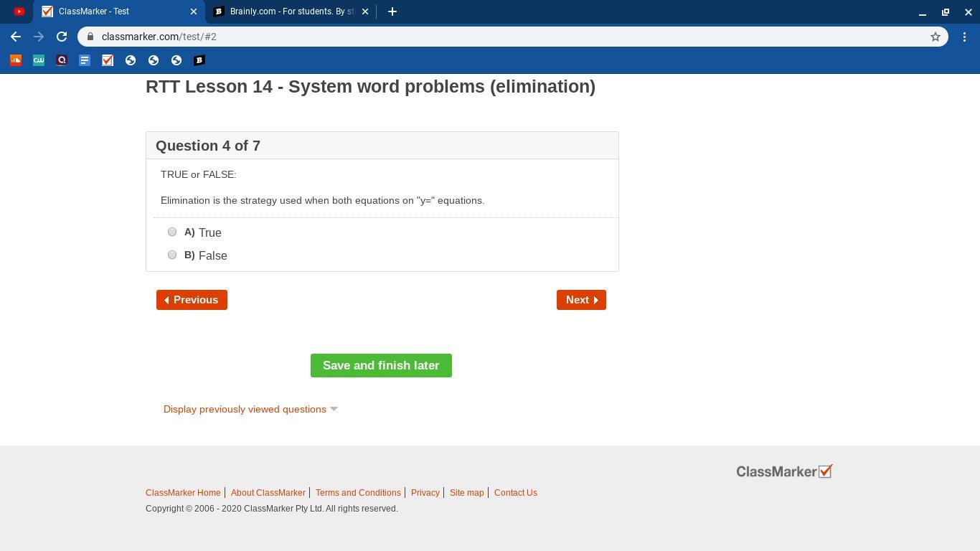Open the ClassMarker Home link
Screen dimensions: 980x551
(183, 493)
